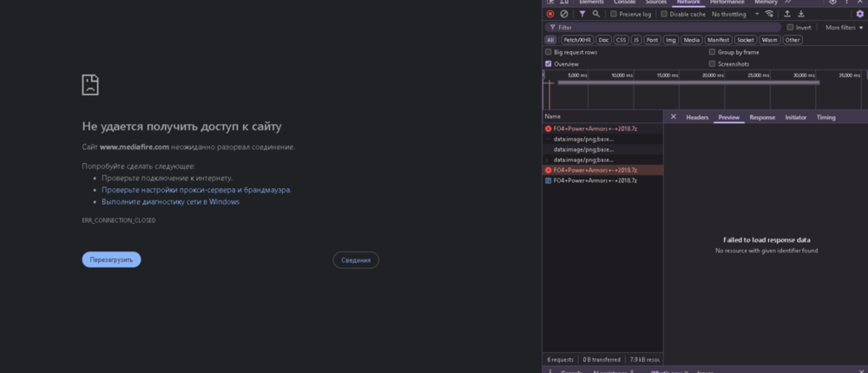Click document icon of last FO4 request
Screen dimensions: 868x373
548,180
